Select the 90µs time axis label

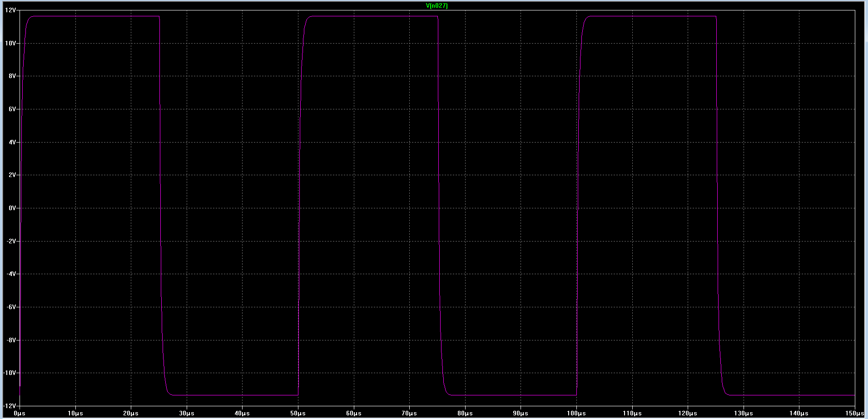521,414
